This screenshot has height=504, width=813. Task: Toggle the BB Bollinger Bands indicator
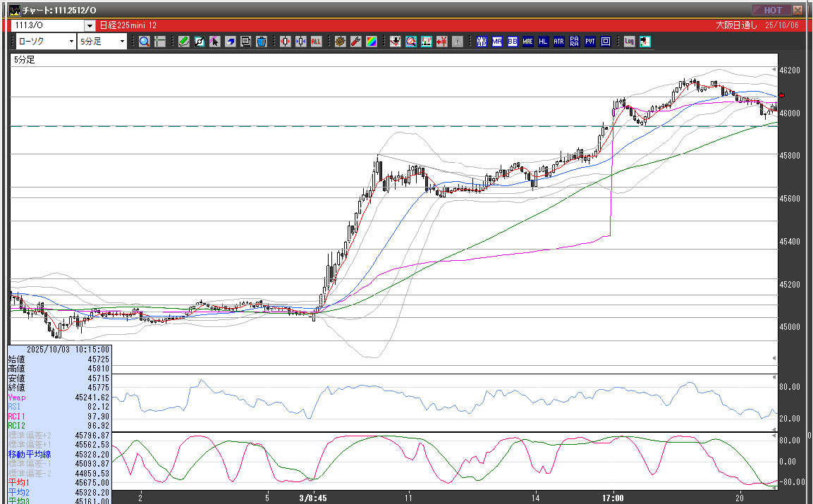pos(512,42)
